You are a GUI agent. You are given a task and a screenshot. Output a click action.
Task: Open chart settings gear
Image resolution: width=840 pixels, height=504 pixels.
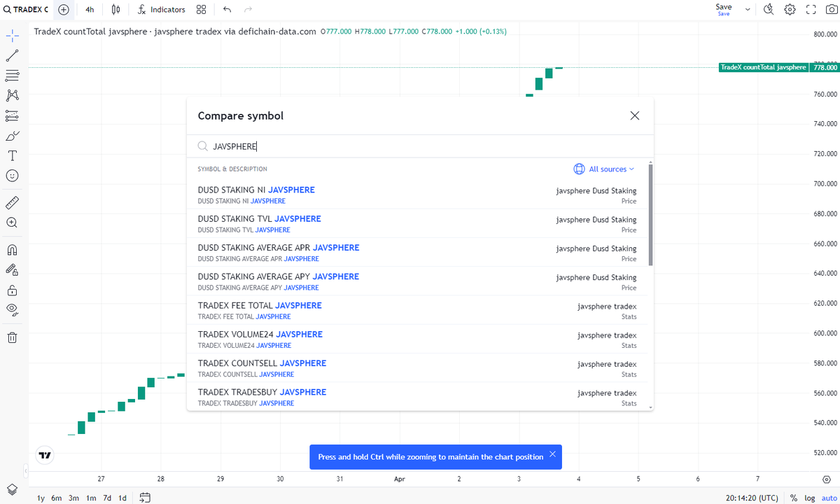(790, 10)
